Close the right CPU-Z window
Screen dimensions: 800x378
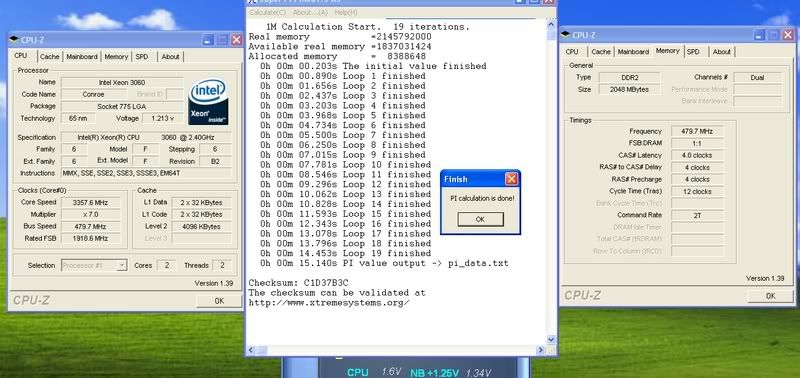[x=788, y=35]
